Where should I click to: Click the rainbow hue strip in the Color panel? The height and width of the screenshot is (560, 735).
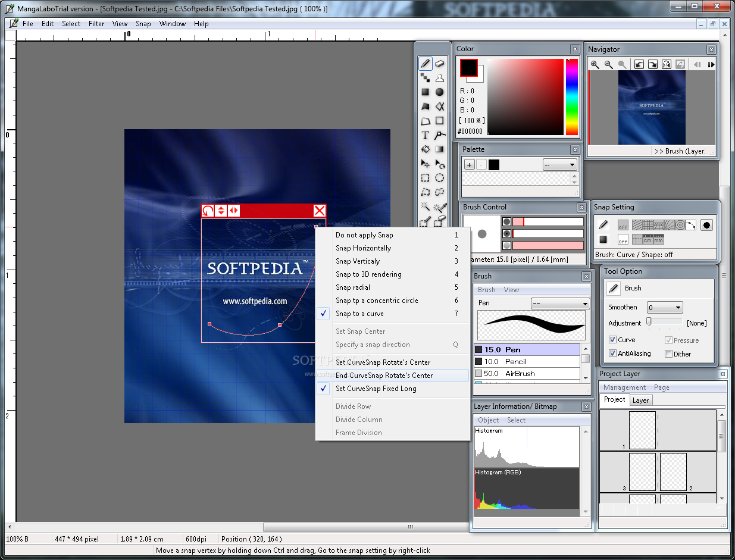[572, 97]
